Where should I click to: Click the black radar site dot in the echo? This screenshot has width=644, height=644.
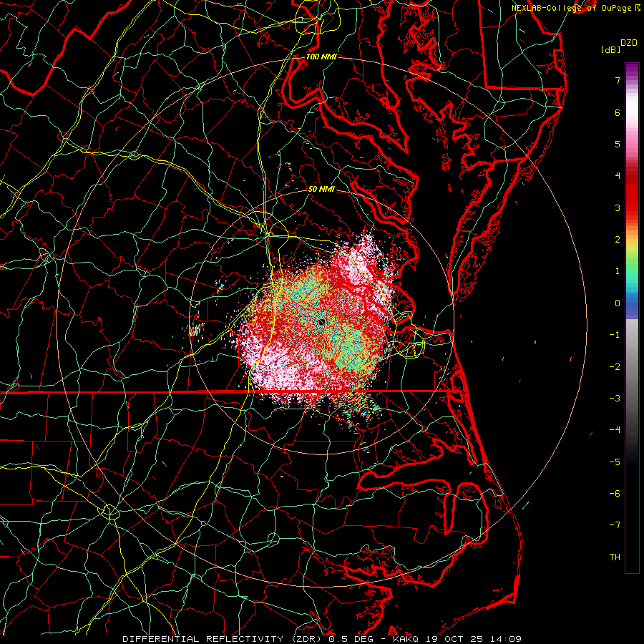click(321, 321)
